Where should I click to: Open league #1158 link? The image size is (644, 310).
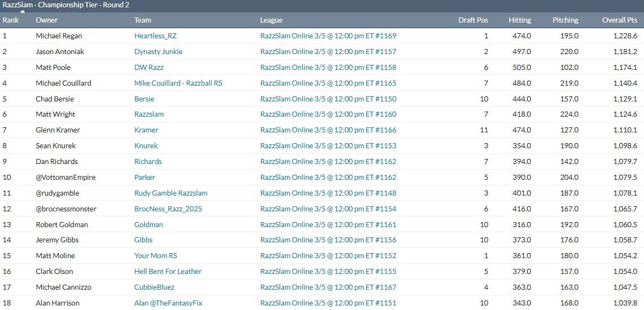(328, 67)
